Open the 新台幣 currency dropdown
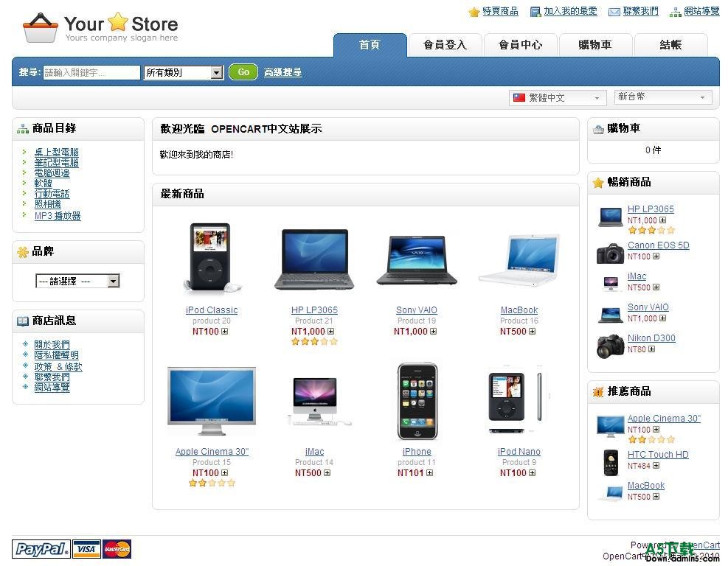728x566 pixels. 663,97
